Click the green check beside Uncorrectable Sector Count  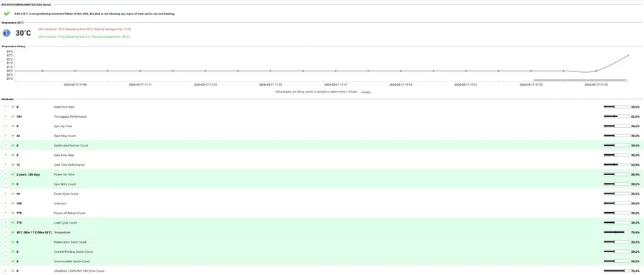(x=13, y=261)
